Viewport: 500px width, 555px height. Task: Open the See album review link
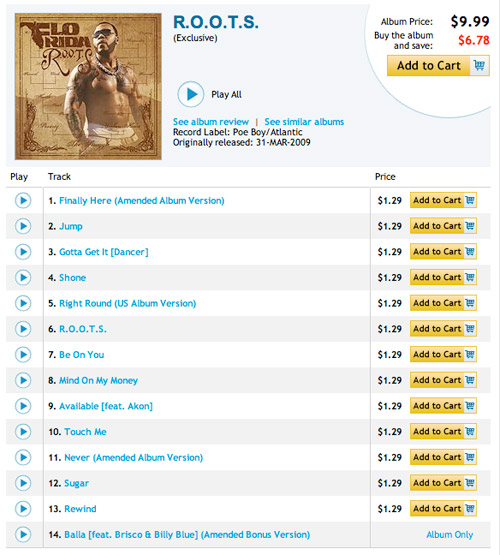pyautogui.click(x=211, y=122)
